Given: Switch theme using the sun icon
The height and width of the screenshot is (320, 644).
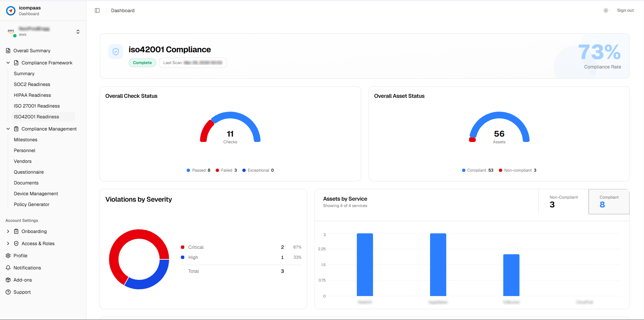Looking at the screenshot, I should tap(606, 10).
